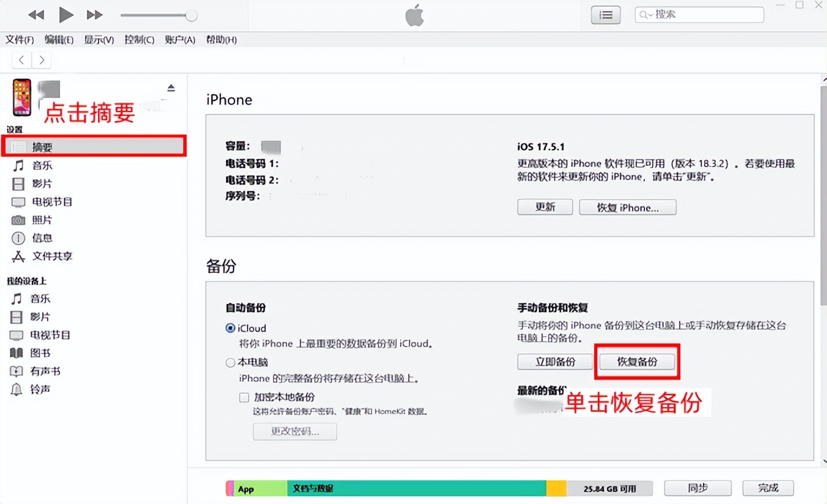Image resolution: width=827 pixels, height=504 pixels.
Task: Select the iCloud automatic backup radio button
Action: (230, 329)
